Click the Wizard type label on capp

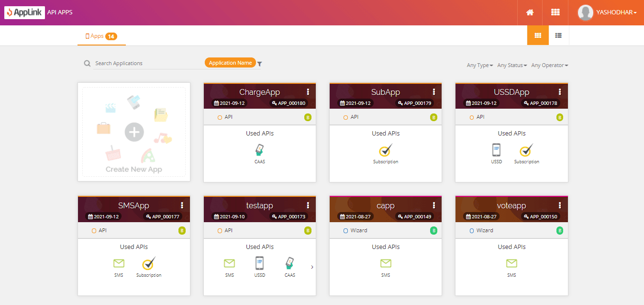tap(359, 231)
